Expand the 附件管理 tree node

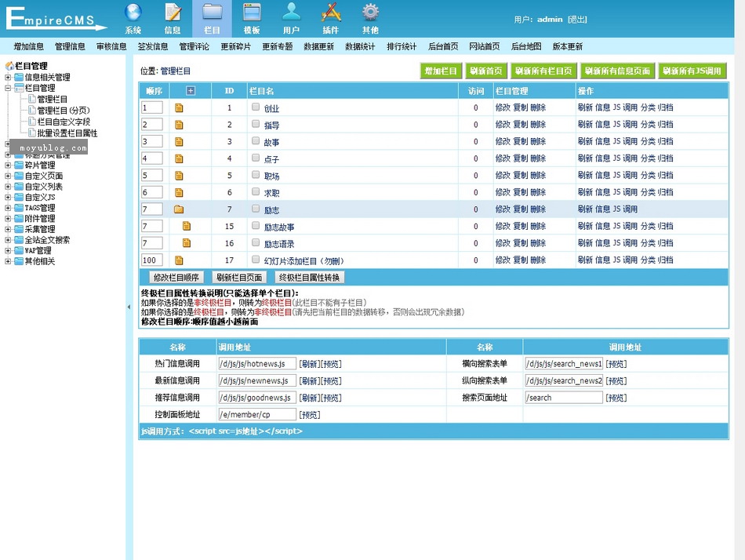pos(8,219)
